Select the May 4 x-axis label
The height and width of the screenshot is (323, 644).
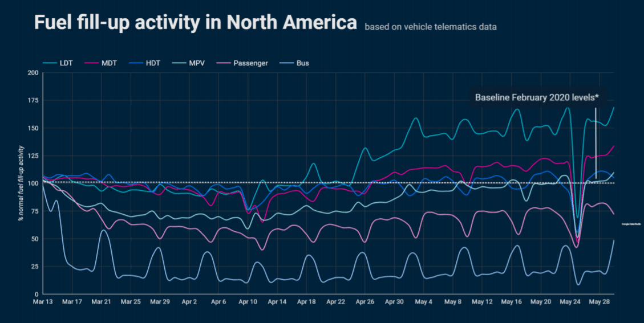point(423,302)
